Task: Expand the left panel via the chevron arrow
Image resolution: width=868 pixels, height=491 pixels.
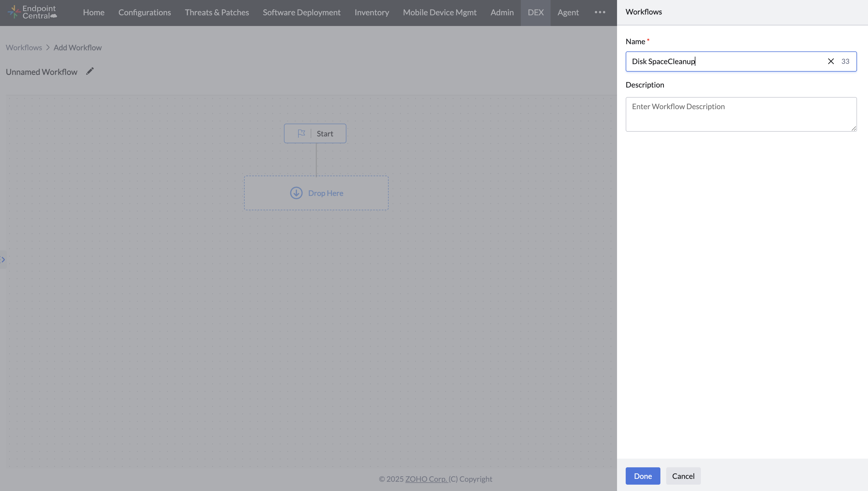Action: click(3, 259)
